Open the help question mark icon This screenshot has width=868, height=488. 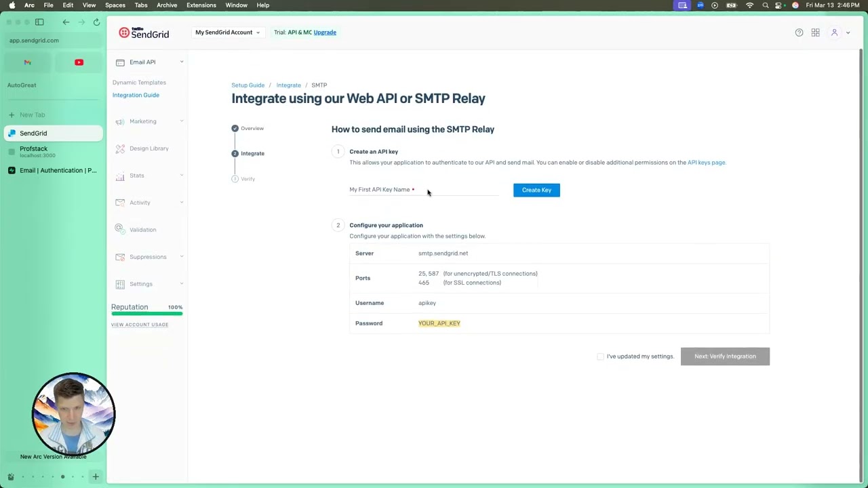click(x=799, y=33)
